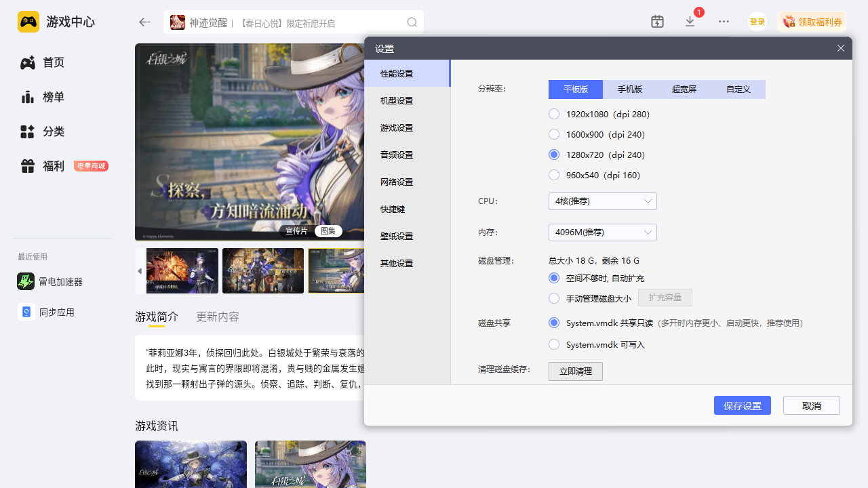Open 同步应用 app icon
This screenshot has width=868, height=488.
click(x=26, y=312)
